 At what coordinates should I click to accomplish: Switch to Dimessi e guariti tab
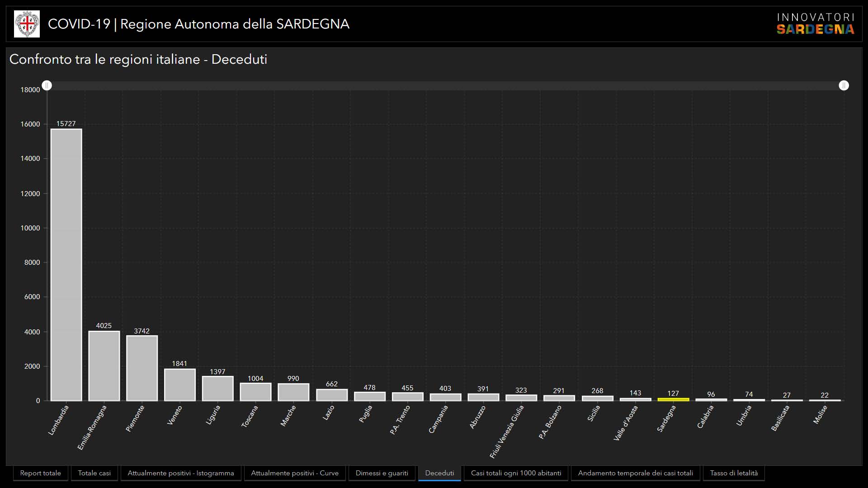point(382,473)
